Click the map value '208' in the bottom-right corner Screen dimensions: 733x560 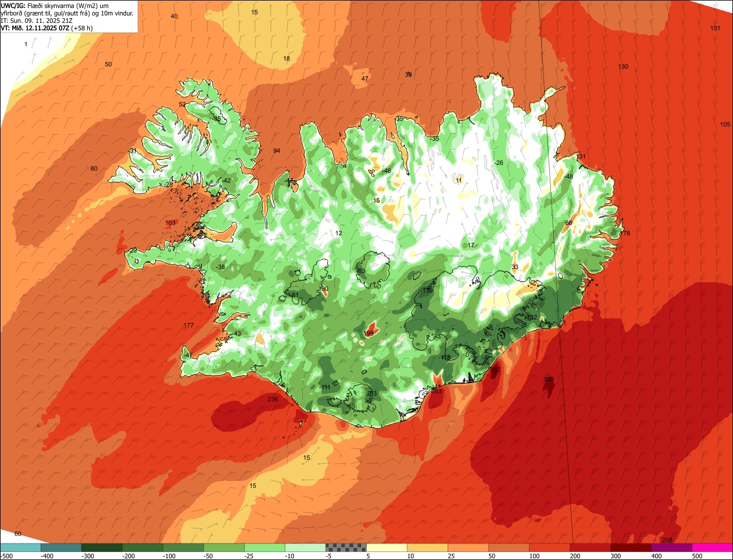click(x=667, y=541)
